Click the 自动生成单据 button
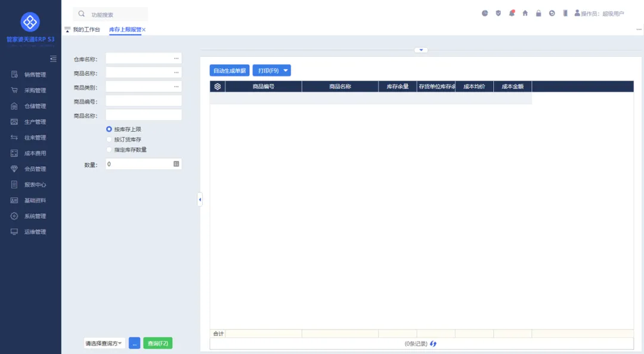 point(230,70)
